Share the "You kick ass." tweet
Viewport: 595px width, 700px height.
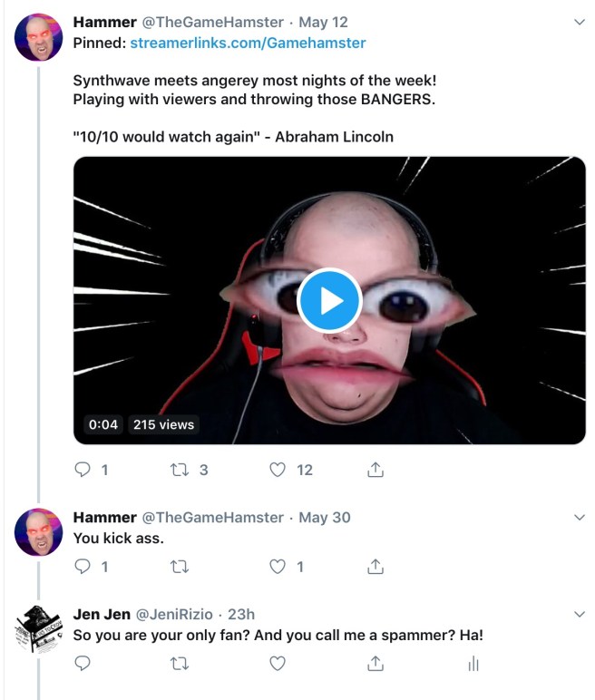(376, 567)
